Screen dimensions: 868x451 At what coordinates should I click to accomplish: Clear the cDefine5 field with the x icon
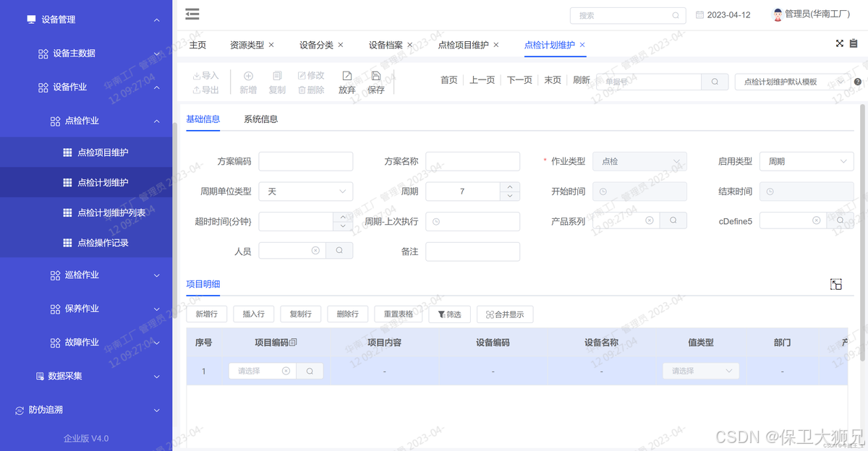click(x=816, y=220)
